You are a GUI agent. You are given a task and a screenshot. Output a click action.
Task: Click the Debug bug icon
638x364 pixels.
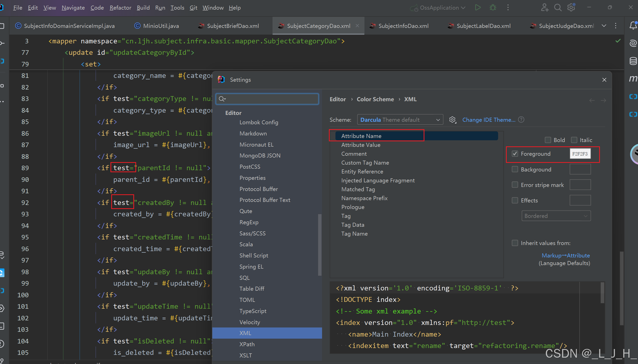(493, 8)
